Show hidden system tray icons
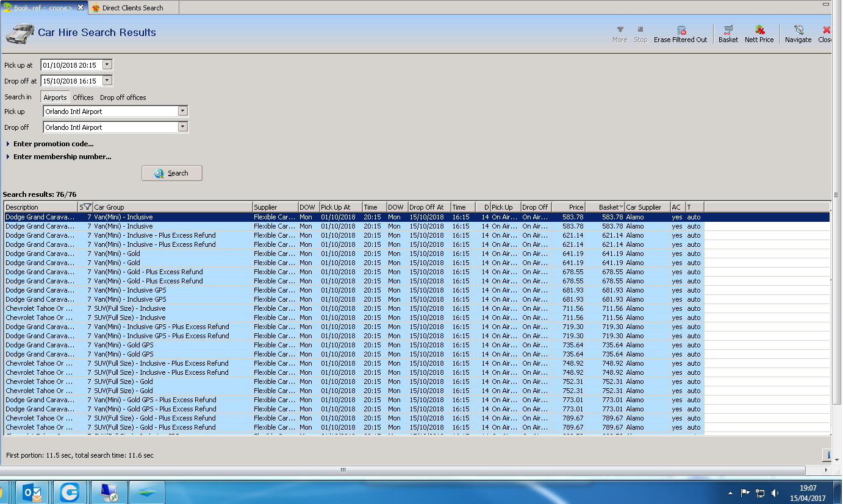The width and height of the screenshot is (843, 504). click(731, 493)
